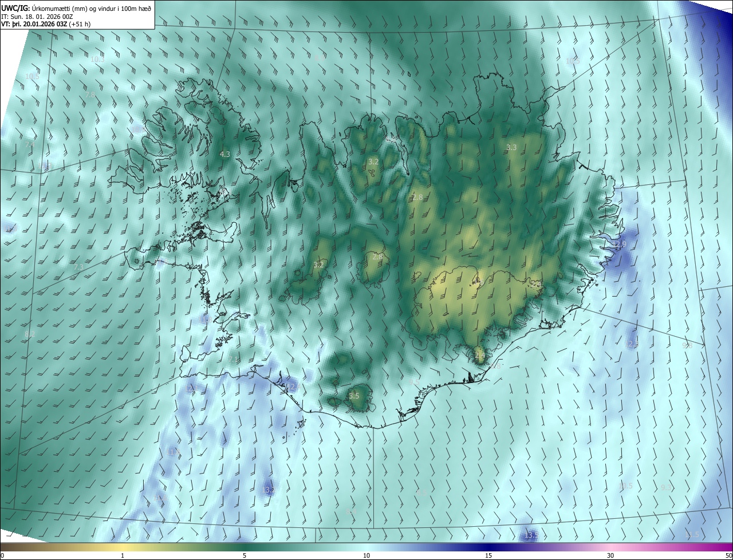The image size is (733, 560).
Task: Click the 7.8 value label on the map
Action: coord(90,95)
